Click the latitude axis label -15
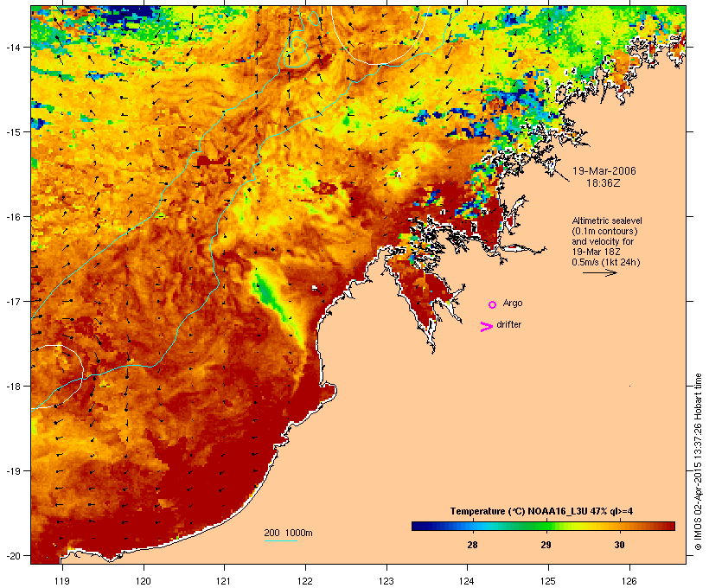Viewport: 709px width, 588px height. coord(13,132)
